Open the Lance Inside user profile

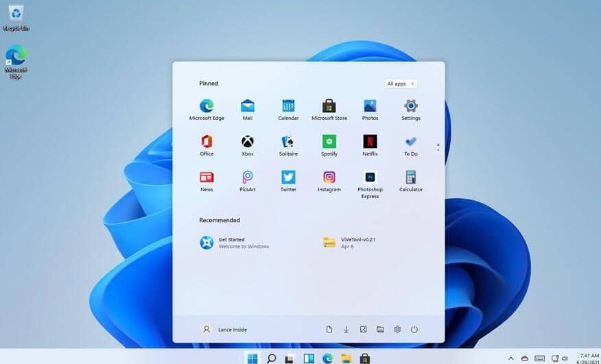[224, 330]
